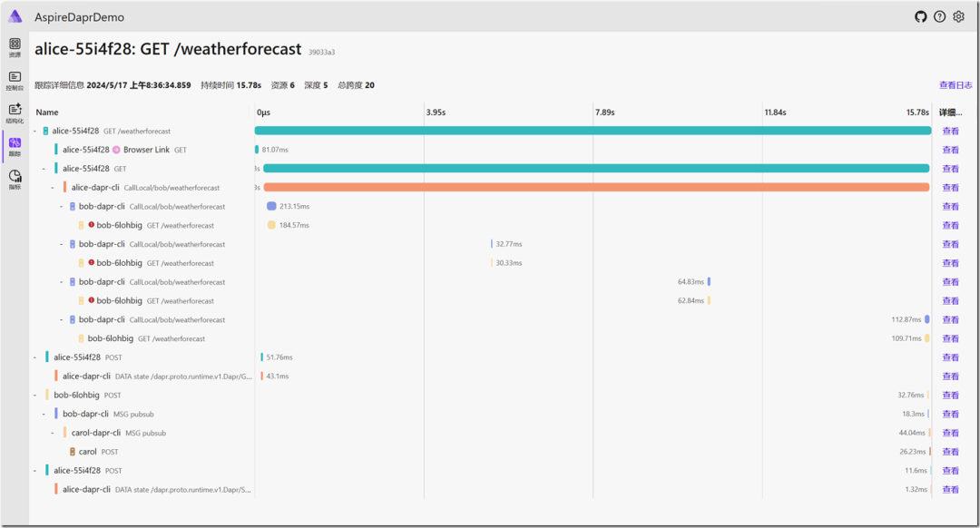
Task: Collapse the alice-dapr-cli CallLocal span
Action: pyautogui.click(x=53, y=188)
